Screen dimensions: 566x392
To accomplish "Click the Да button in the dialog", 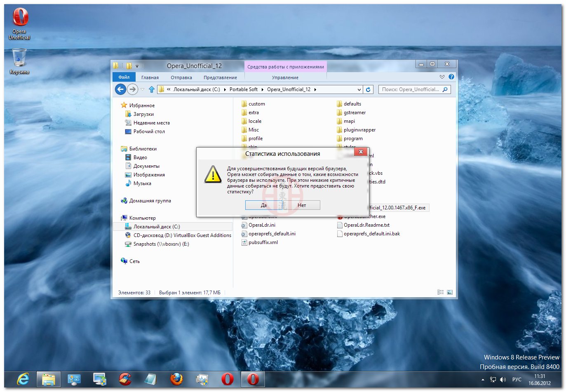I will click(x=263, y=205).
